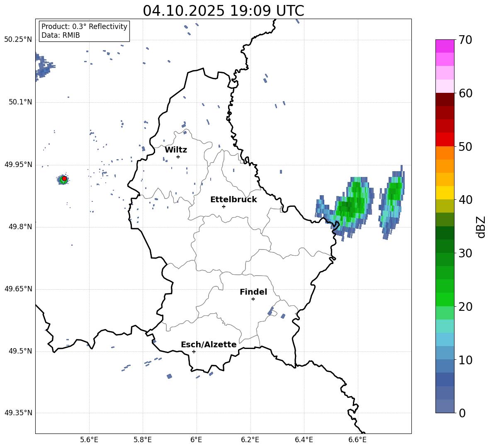Click the Esch/Alzette city label
Image resolution: width=491 pixels, height=448 pixels.
coord(209,344)
